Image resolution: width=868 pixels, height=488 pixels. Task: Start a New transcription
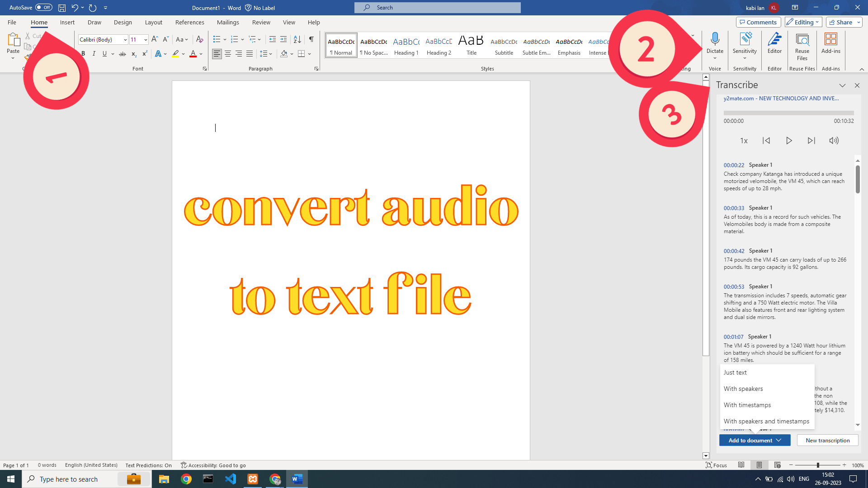point(827,440)
